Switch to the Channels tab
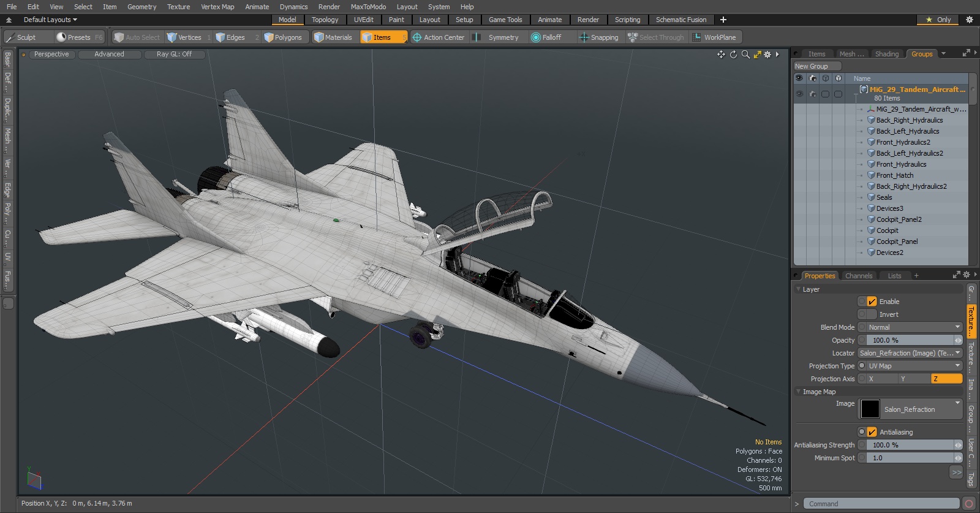This screenshot has height=513, width=980. [x=859, y=276]
